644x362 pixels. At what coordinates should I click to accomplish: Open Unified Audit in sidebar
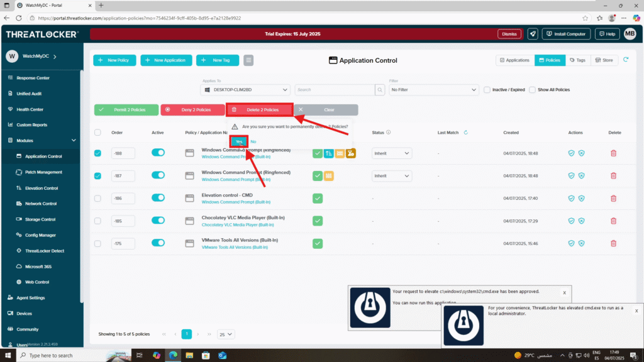pyautogui.click(x=29, y=94)
